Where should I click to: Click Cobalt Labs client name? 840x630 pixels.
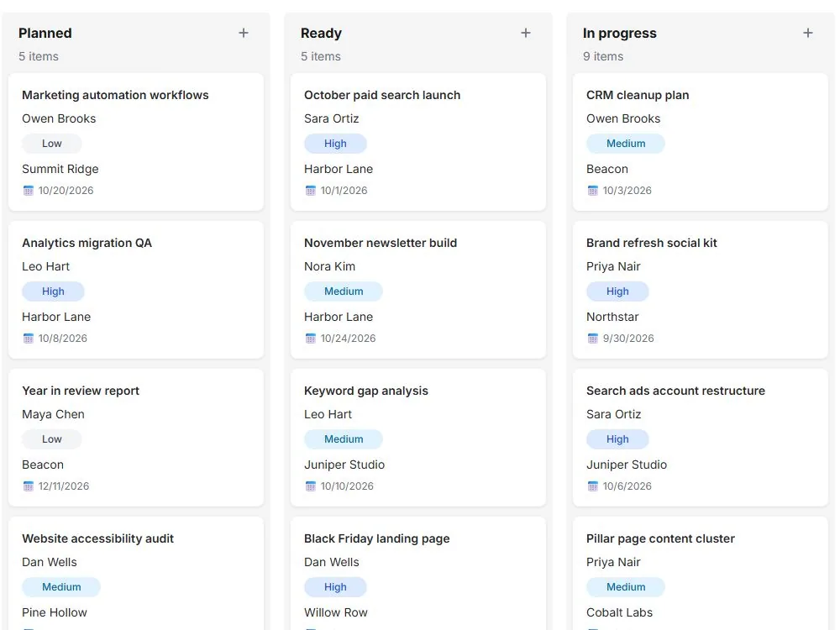point(619,612)
